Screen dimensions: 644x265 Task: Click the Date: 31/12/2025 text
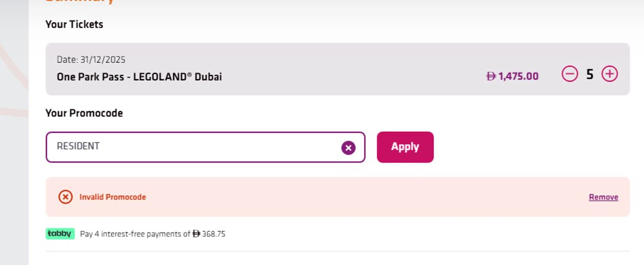point(91,60)
